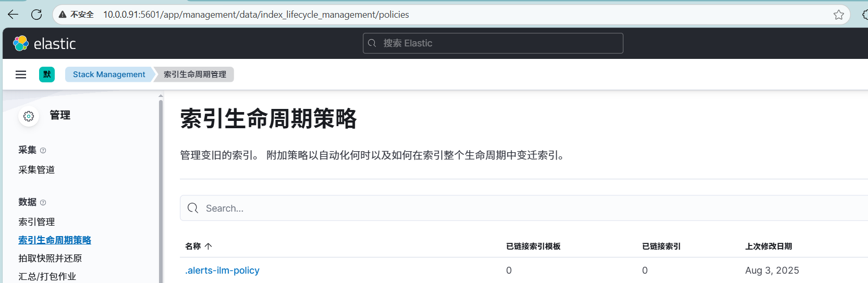Open the .alerts-ilm-policy policy

point(222,270)
